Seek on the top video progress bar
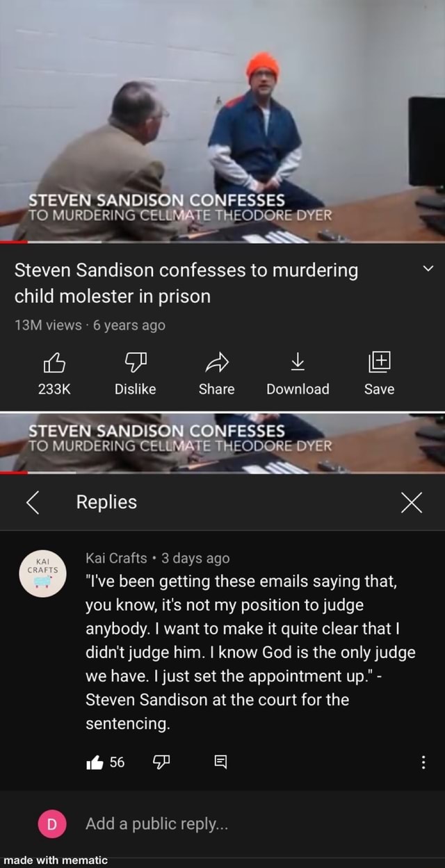The width and height of the screenshot is (445, 868). coord(222,242)
